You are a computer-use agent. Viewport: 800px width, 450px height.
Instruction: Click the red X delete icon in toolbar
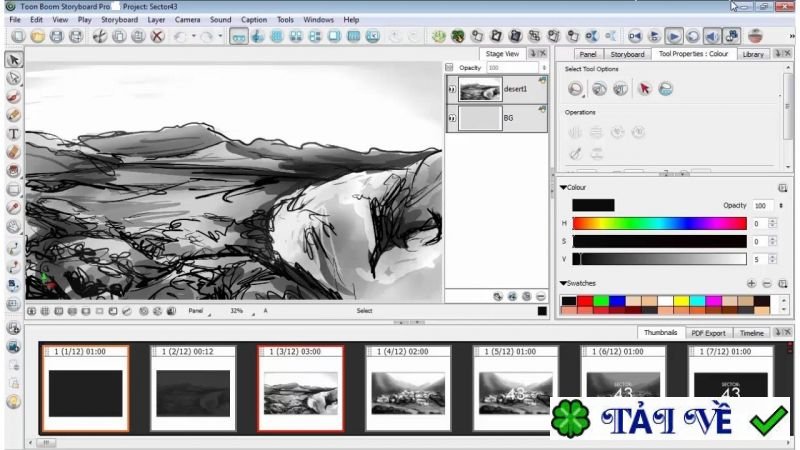pyautogui.click(x=157, y=37)
